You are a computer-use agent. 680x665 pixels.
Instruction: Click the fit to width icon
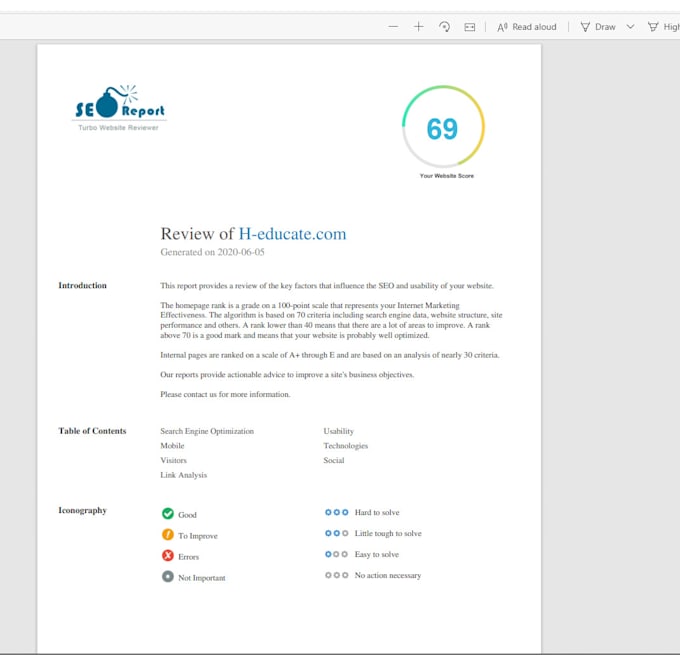pos(469,27)
